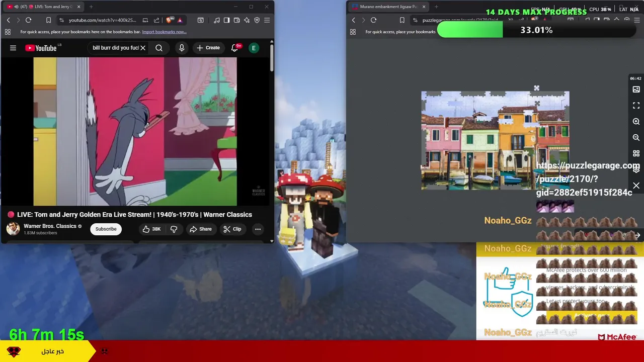Open Warner Bros. Classics channel avatar
The image size is (644, 362).
pos(13,229)
